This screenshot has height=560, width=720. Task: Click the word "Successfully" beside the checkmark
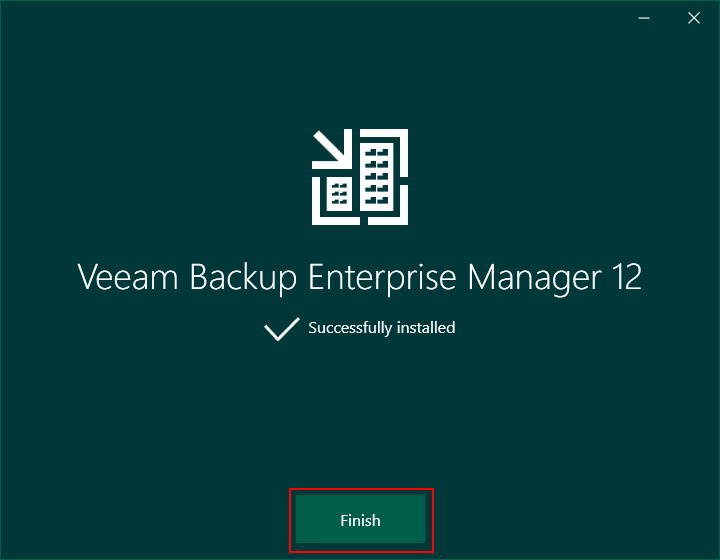(350, 328)
